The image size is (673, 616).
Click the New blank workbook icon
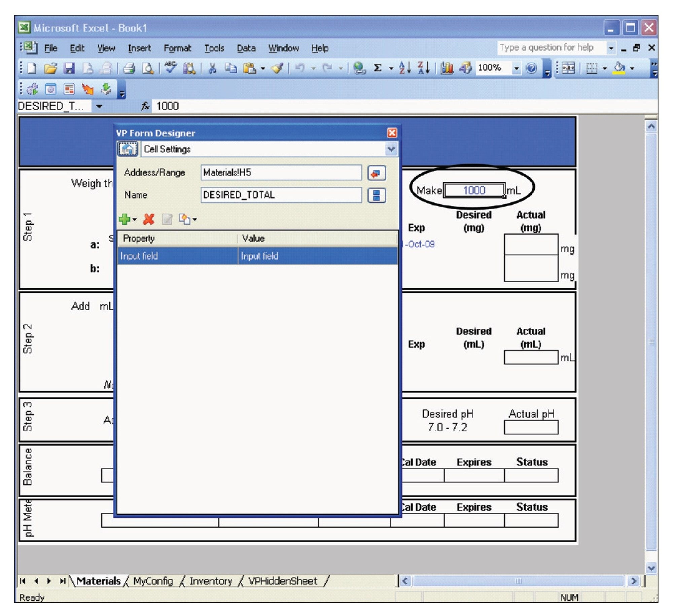(32, 68)
